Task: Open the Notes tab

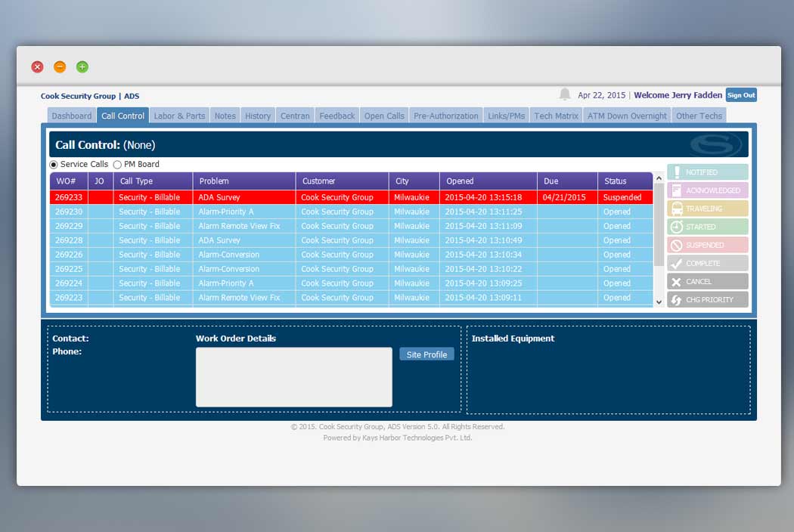Action: 225,116
